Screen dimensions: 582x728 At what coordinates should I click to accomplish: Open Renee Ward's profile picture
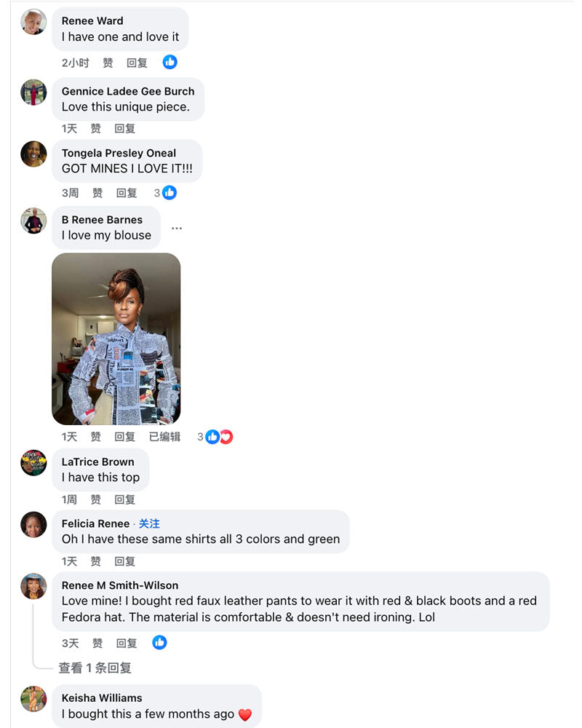click(x=34, y=22)
